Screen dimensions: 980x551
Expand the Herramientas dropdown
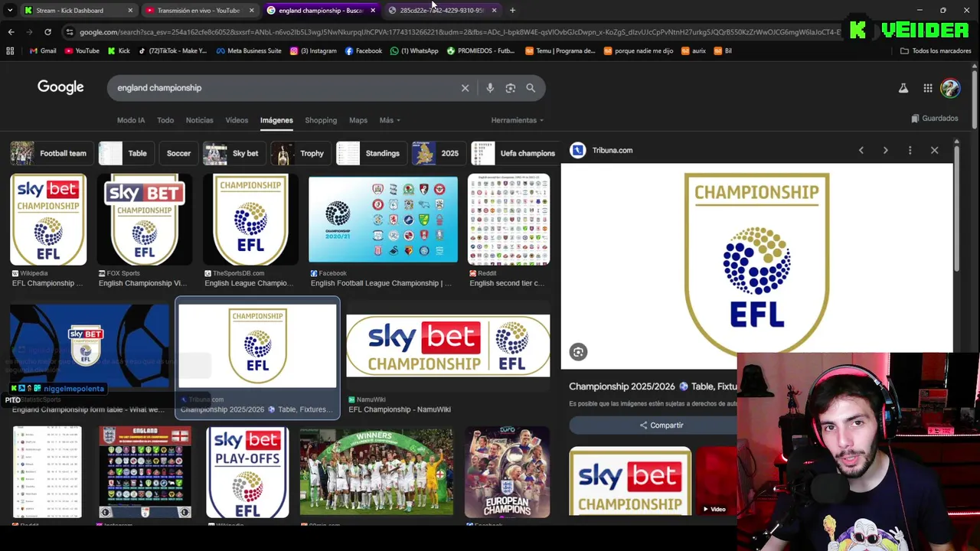pyautogui.click(x=518, y=120)
